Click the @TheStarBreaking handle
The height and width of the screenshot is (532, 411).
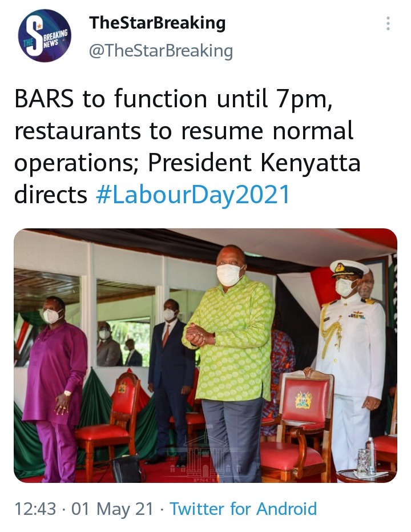[161, 51]
